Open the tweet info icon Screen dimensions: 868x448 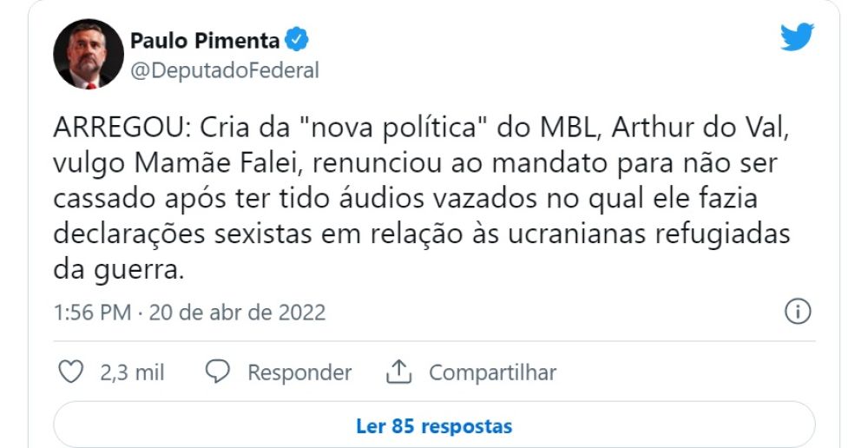coord(797,312)
